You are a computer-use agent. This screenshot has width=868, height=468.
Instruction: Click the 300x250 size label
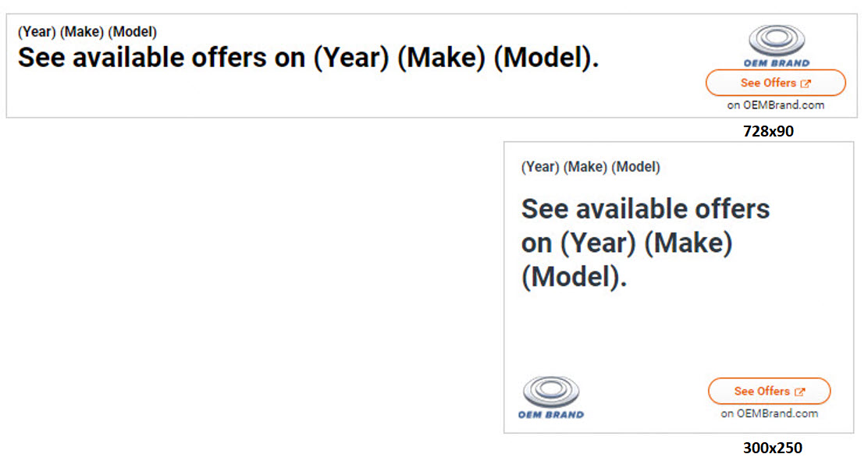772,448
